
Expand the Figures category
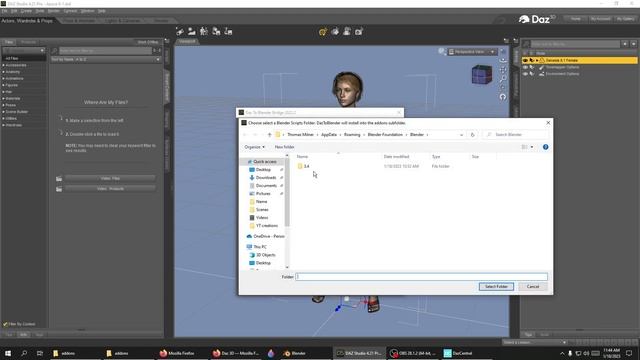[4, 85]
